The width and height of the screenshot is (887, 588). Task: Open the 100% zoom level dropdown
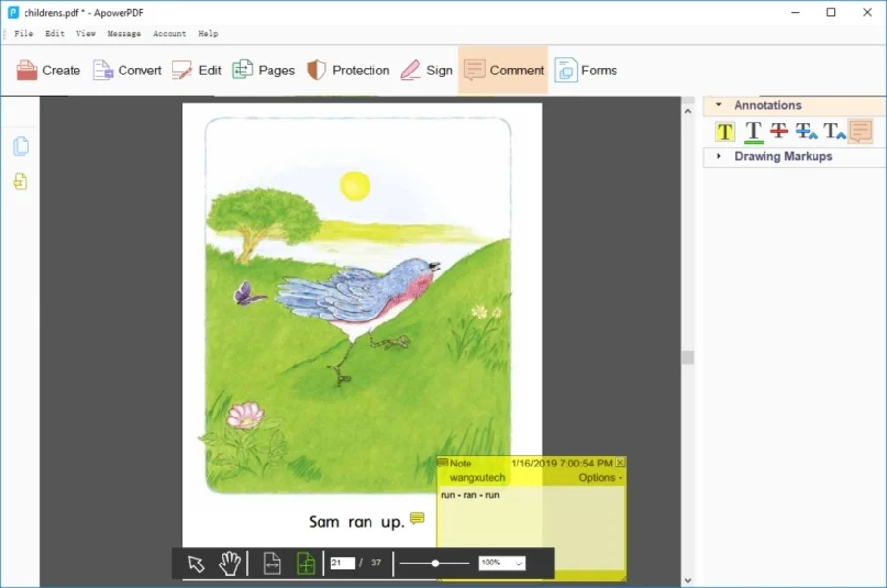(502, 563)
